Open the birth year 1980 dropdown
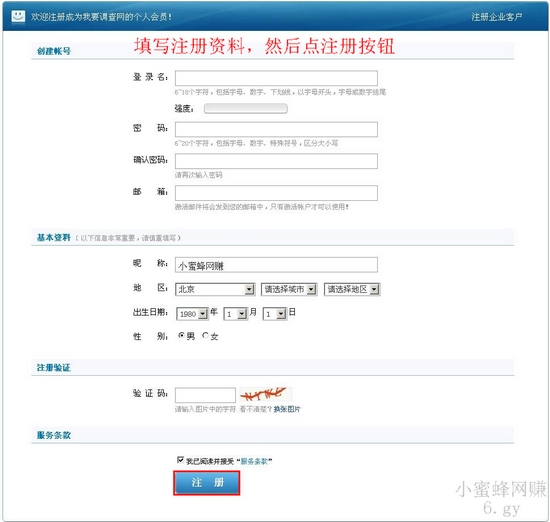The width and height of the screenshot is (550, 522). [x=193, y=314]
